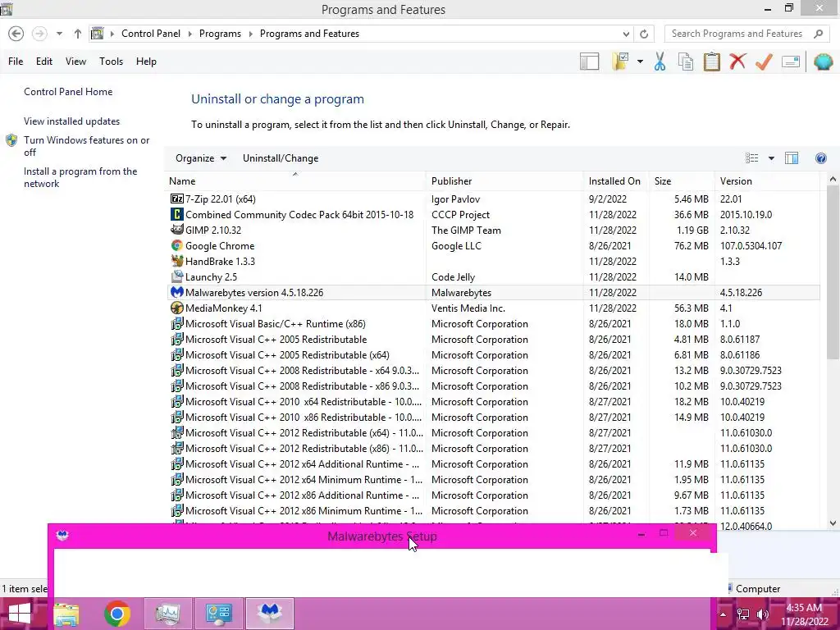Sort by the Size column header

pos(682,181)
